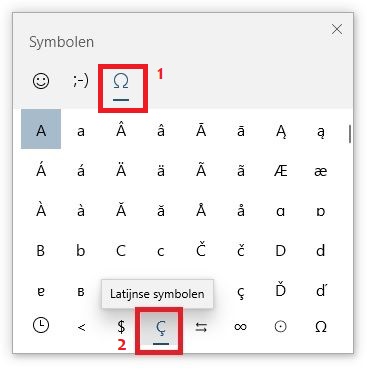Select the Omega symbols tab at top
367x373 pixels.
[x=121, y=87]
